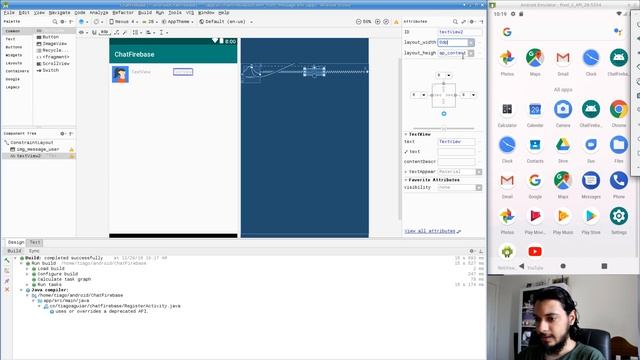640x360 pixels.
Task: Toggle the Autoconnect magnet icon
Action: tap(94, 32)
